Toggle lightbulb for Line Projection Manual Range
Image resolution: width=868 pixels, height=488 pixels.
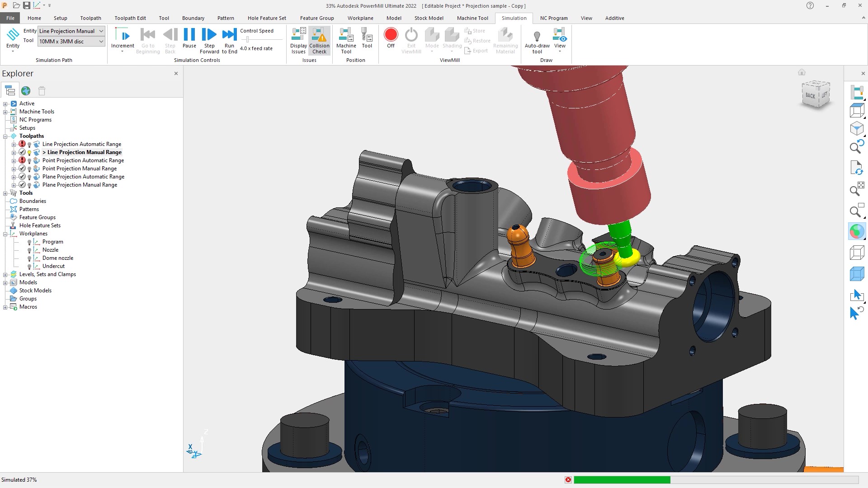pos(29,153)
